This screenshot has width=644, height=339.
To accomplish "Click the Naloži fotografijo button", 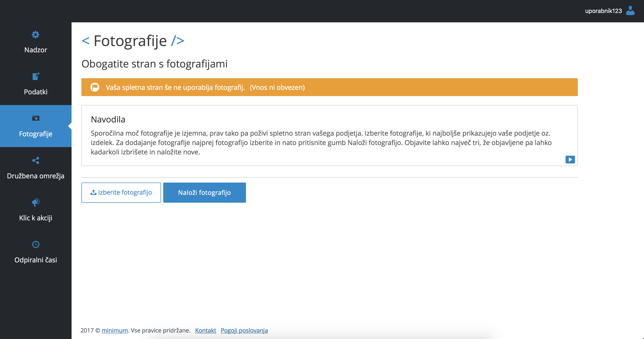I will pos(205,192).
